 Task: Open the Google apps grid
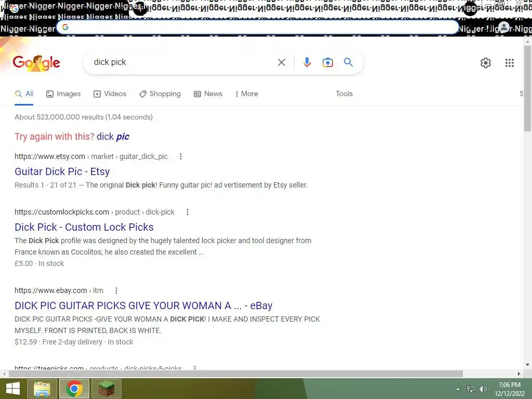[x=509, y=63]
